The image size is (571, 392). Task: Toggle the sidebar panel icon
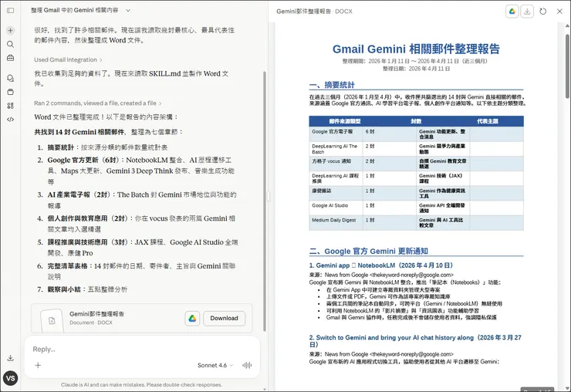11,11
